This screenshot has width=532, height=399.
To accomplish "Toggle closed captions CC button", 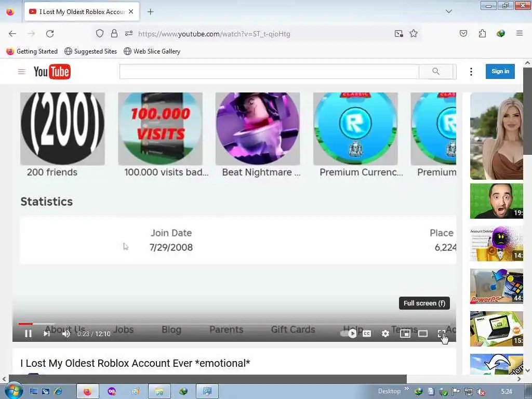I will pyautogui.click(x=367, y=334).
